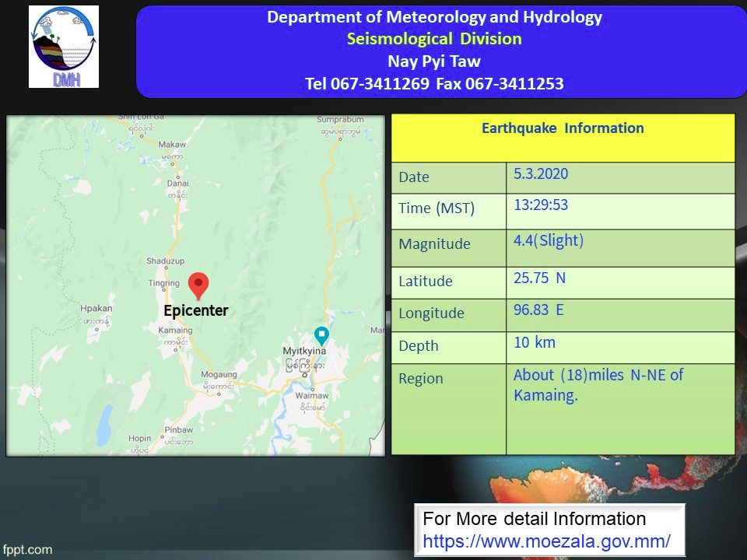Click the time value 13:29:53
The height and width of the screenshot is (560, 747).
541,205
